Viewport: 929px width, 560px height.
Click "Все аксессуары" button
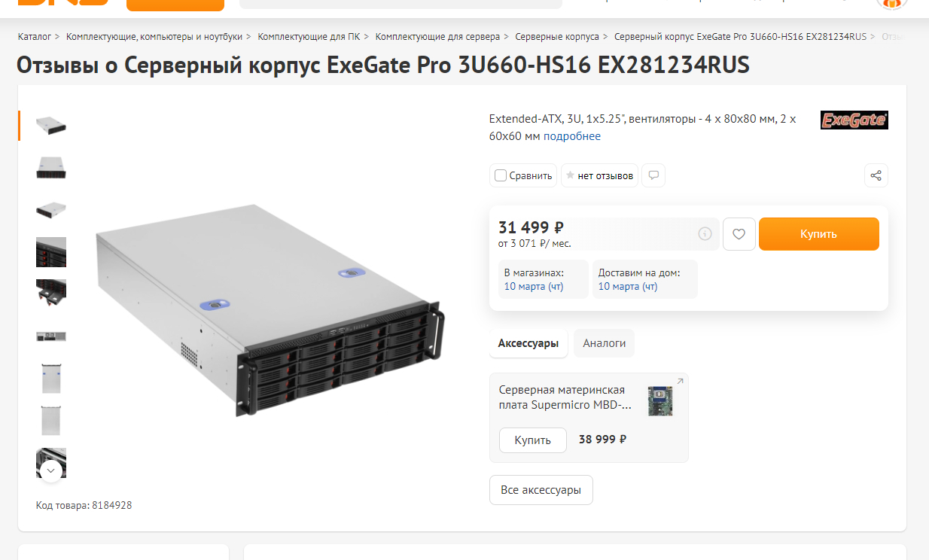(x=541, y=489)
